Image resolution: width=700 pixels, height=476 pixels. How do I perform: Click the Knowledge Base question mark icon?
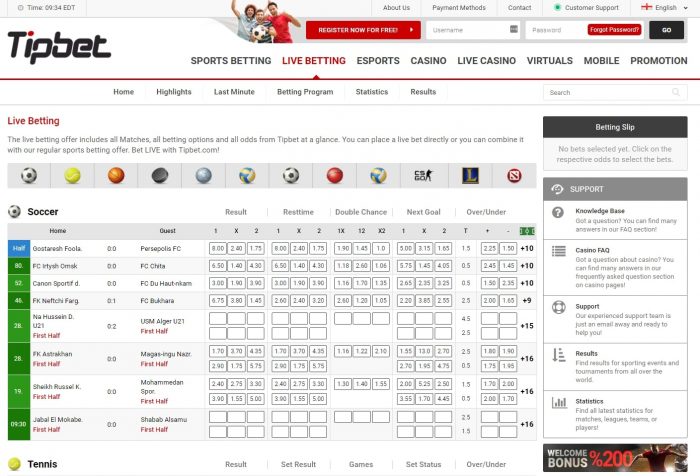(x=558, y=213)
